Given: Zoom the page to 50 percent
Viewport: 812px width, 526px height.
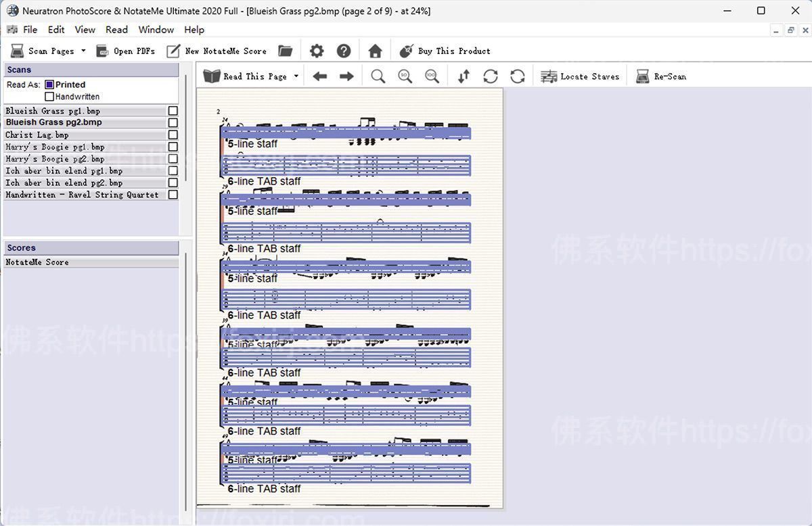Looking at the screenshot, I should tap(405, 77).
